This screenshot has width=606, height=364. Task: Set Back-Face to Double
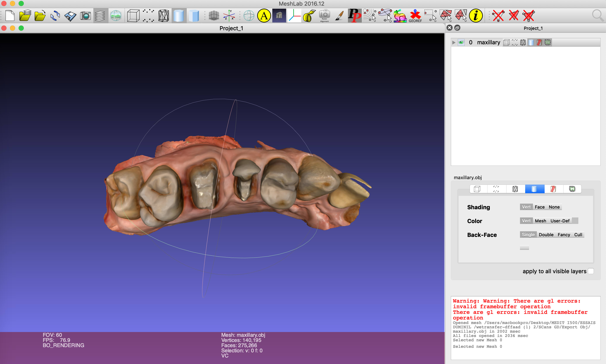(x=546, y=235)
